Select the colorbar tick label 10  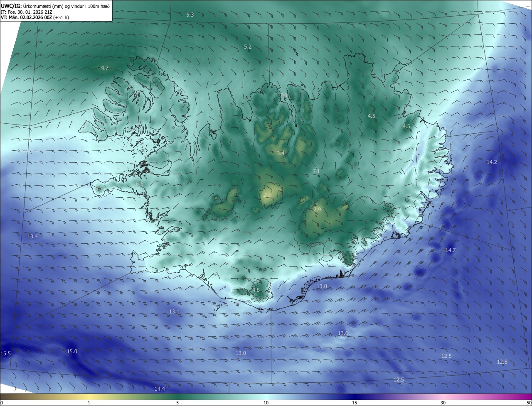coord(266,403)
